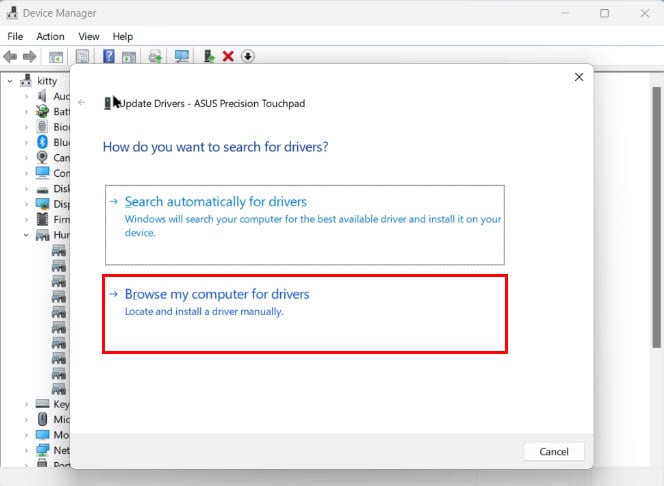Select the Monitors icon in device tree
This screenshot has height=486, width=664.
coord(42,435)
